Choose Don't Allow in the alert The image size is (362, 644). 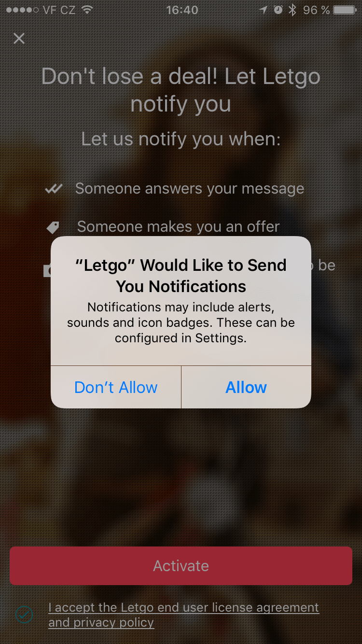pos(116,387)
